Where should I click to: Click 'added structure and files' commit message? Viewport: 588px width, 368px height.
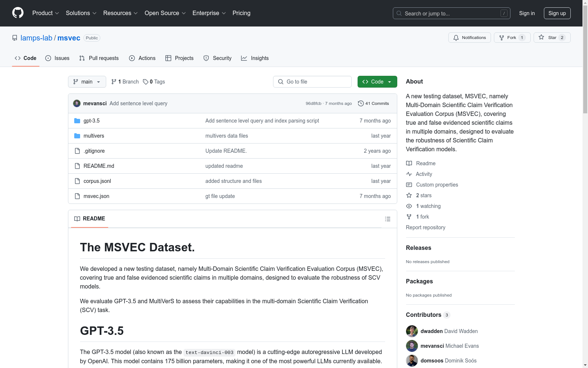[234, 181]
